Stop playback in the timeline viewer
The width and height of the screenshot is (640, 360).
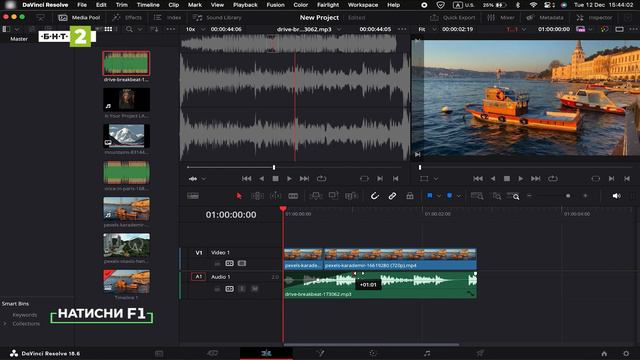(x=507, y=179)
